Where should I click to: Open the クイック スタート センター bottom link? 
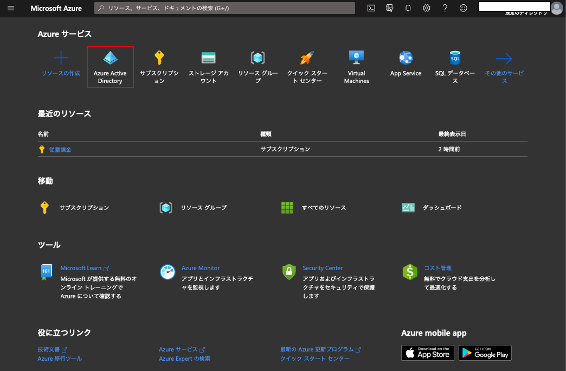tap(315, 359)
